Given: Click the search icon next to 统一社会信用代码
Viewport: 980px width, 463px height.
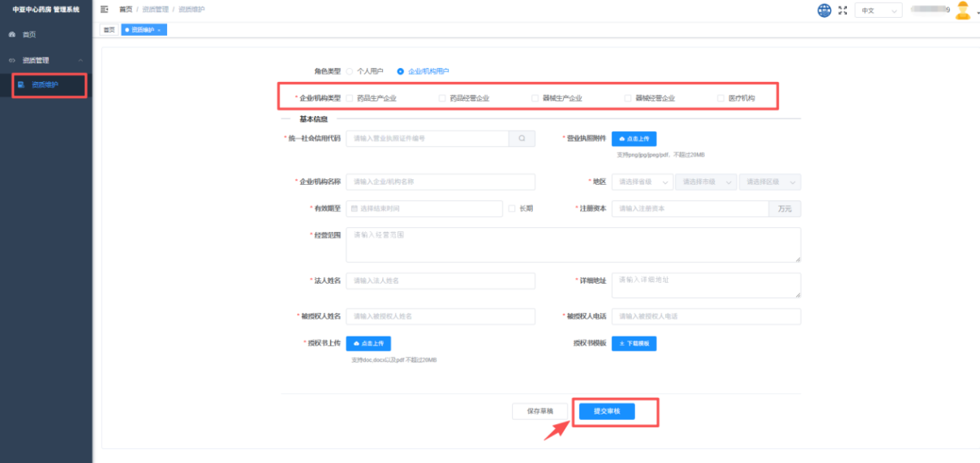Looking at the screenshot, I should click(522, 139).
